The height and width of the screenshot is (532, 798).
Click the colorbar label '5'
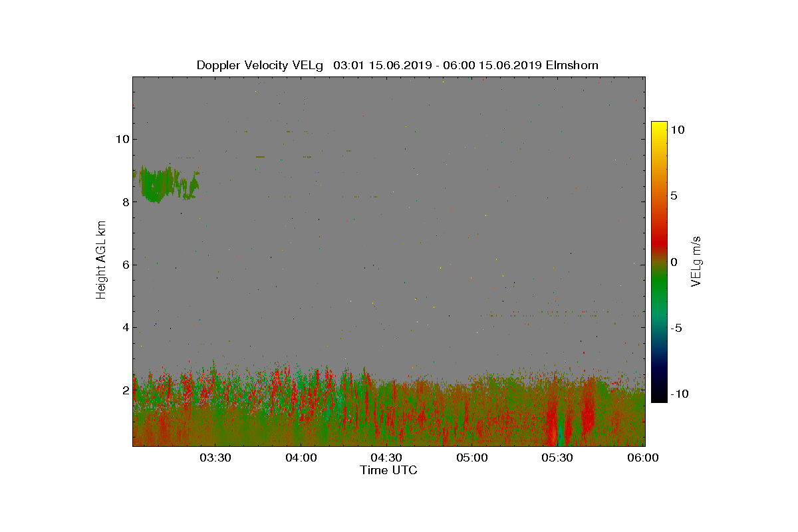pos(674,196)
